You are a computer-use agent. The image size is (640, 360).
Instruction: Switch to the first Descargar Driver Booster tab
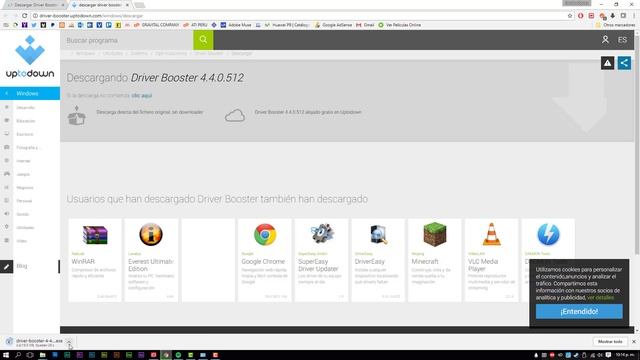pyautogui.click(x=35, y=5)
